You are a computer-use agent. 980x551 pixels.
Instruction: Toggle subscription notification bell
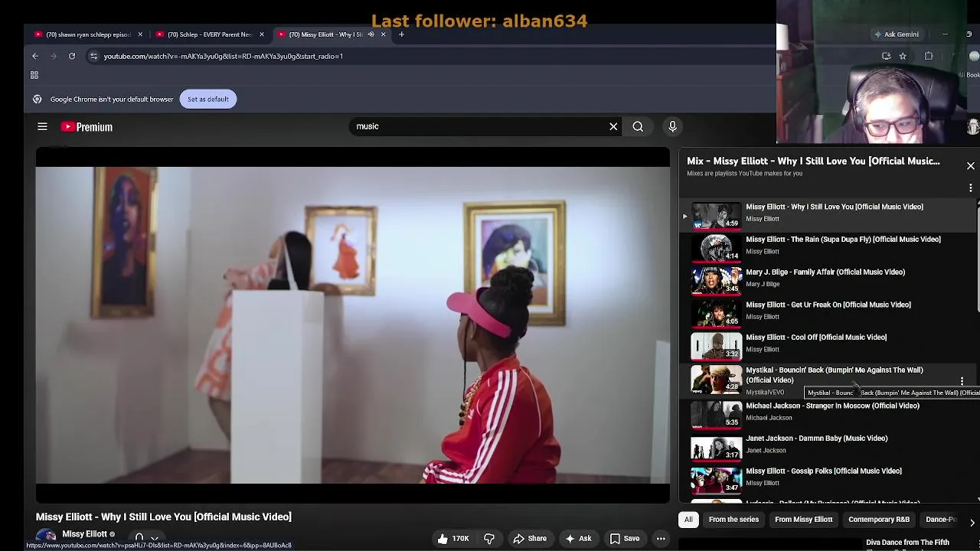(139, 538)
